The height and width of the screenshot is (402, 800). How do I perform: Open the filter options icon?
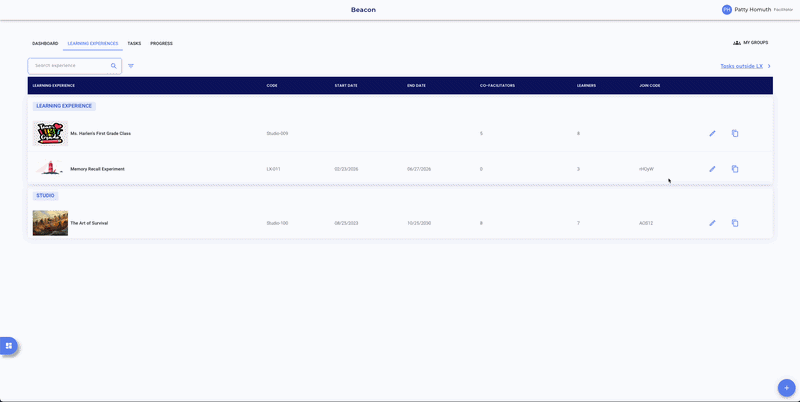131,66
